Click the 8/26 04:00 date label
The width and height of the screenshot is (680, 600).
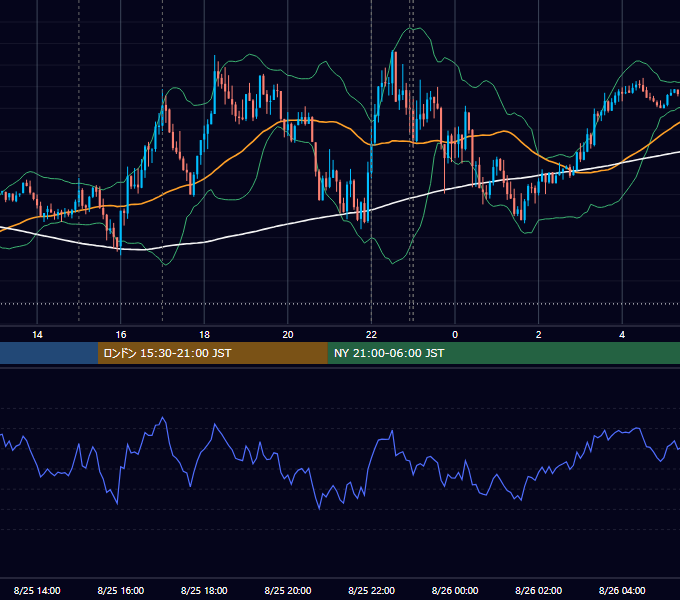point(622,590)
